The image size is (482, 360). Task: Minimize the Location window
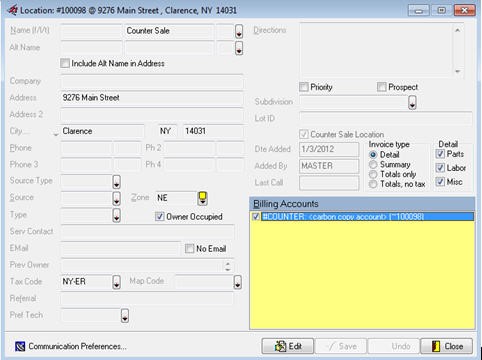[418, 10]
